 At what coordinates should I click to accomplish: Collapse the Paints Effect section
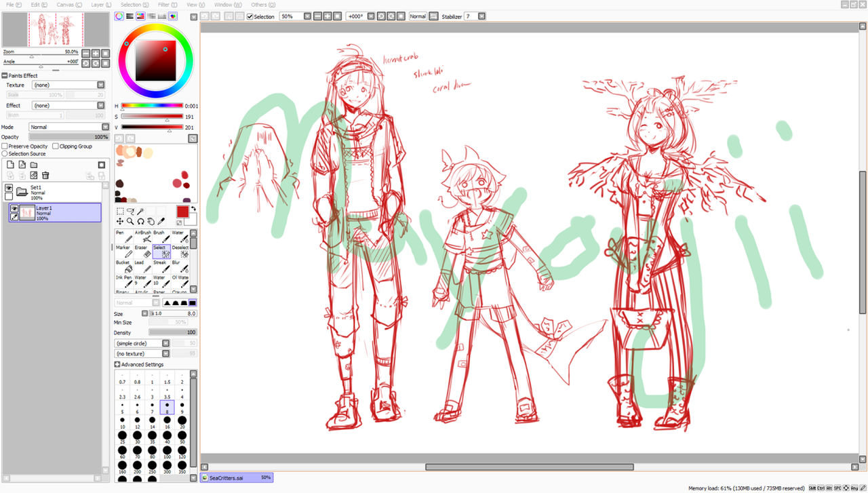click(x=5, y=76)
